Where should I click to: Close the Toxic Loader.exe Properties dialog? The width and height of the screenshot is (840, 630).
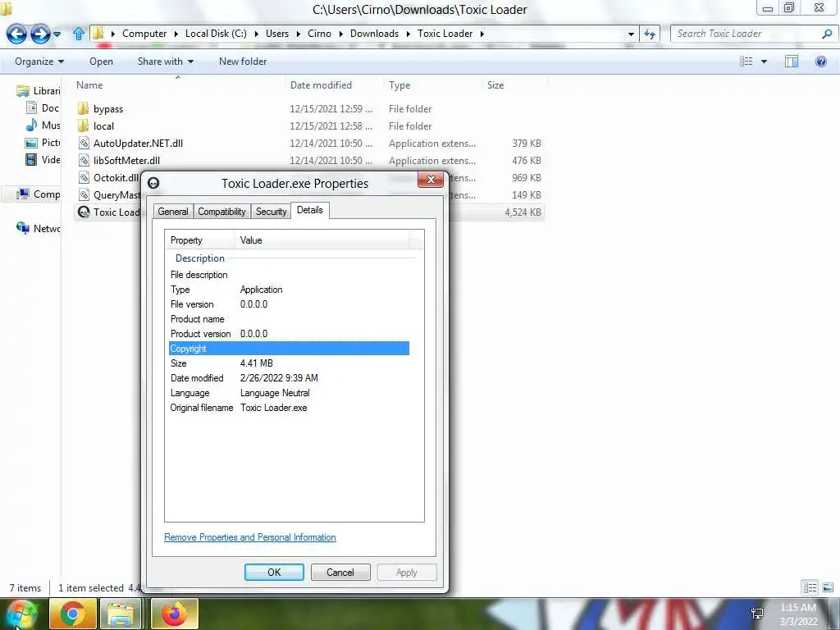pos(431,180)
